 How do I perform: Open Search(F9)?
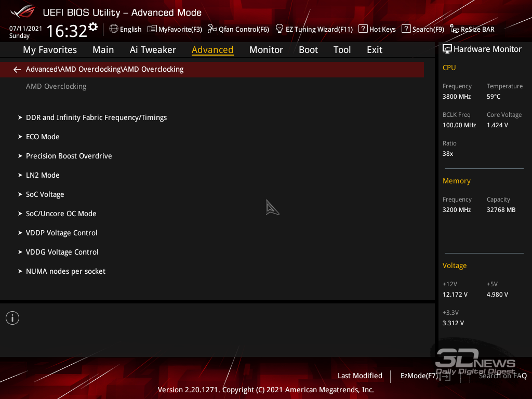point(428,29)
